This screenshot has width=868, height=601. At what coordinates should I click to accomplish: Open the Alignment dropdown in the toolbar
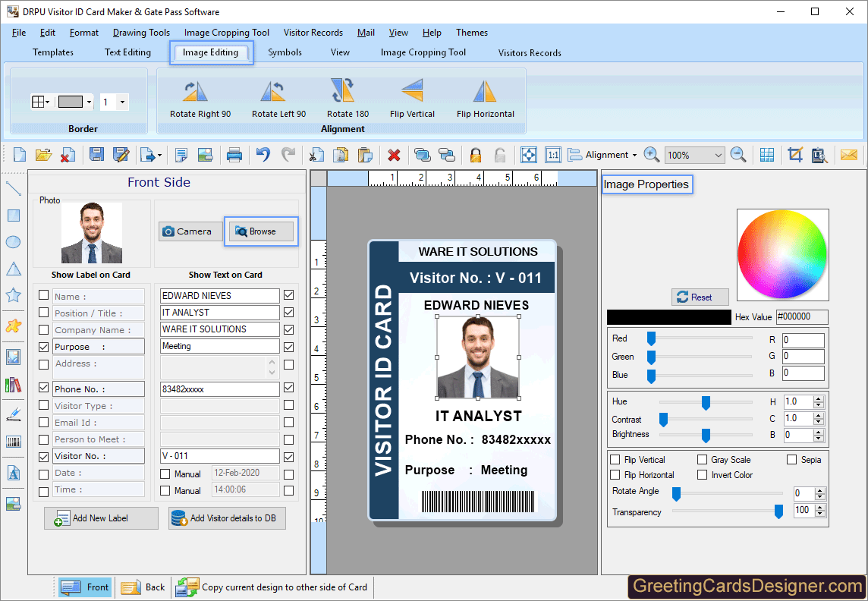(607, 154)
